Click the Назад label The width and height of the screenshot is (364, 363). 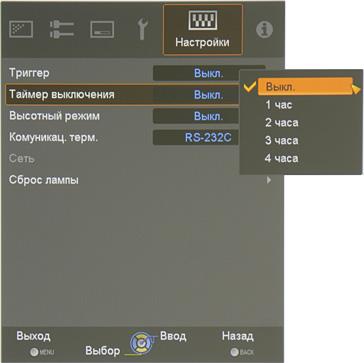(238, 336)
